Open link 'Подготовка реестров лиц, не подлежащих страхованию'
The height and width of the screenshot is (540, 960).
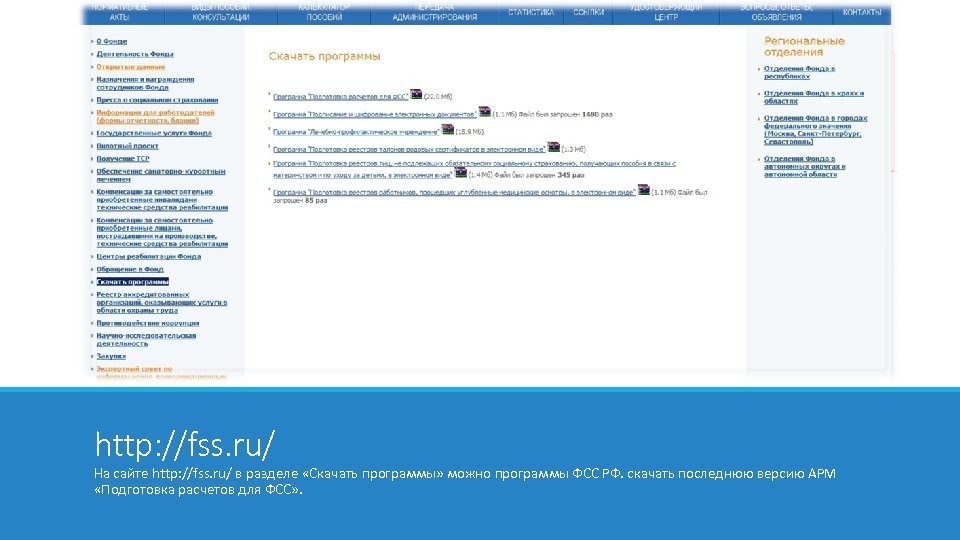coord(474,169)
